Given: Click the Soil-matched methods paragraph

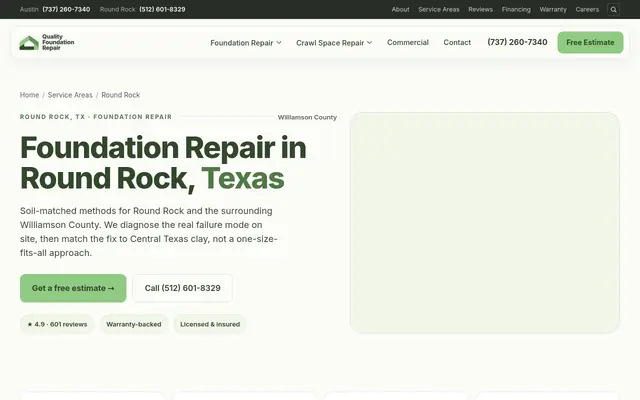Looking at the screenshot, I should pos(149,232).
